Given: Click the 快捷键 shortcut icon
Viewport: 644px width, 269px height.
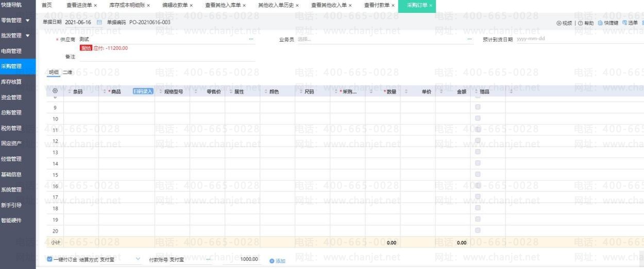Looking at the screenshot, I should coord(600,23).
